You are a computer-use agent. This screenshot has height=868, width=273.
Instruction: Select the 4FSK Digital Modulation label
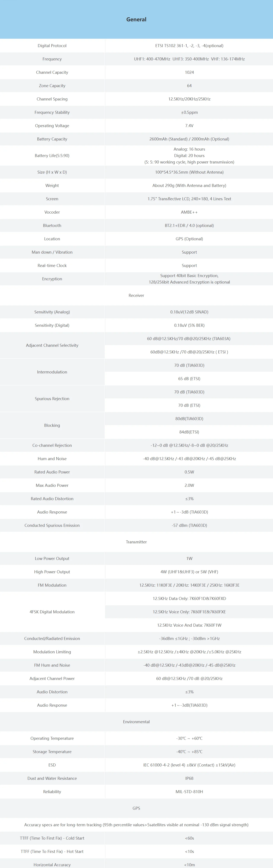(52, 612)
